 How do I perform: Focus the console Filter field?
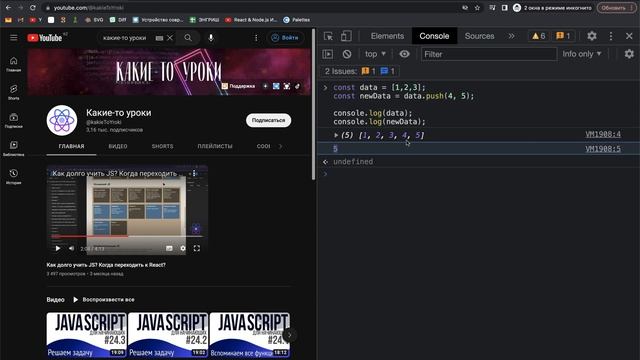click(489, 54)
